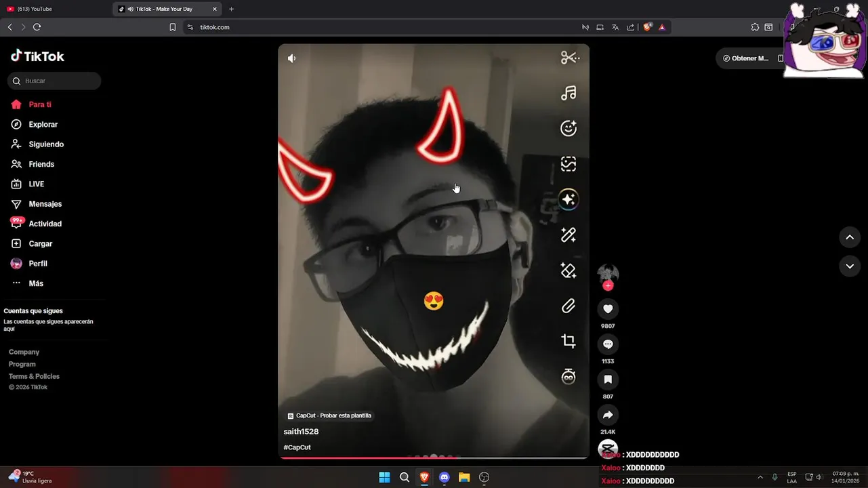Click the #CapCut hashtag
The width and height of the screenshot is (868, 488).
pyautogui.click(x=297, y=447)
